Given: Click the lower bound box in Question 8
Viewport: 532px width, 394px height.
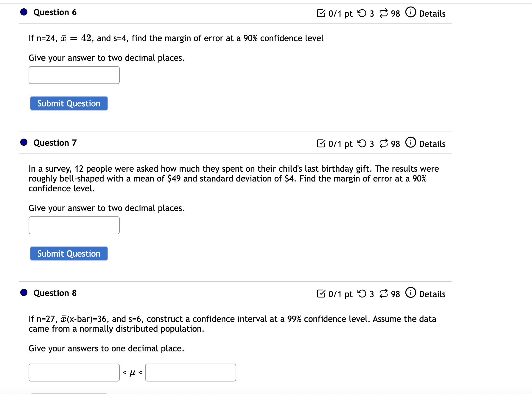Looking at the screenshot, I should [x=74, y=372].
